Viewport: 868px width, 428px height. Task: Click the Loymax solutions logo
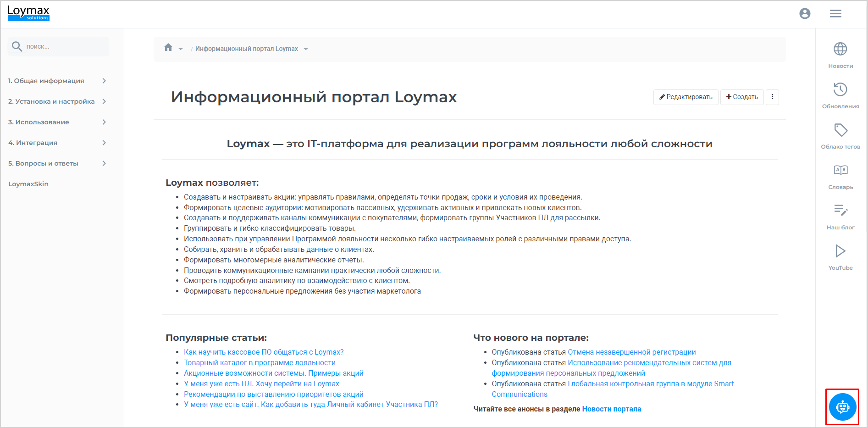28,13
